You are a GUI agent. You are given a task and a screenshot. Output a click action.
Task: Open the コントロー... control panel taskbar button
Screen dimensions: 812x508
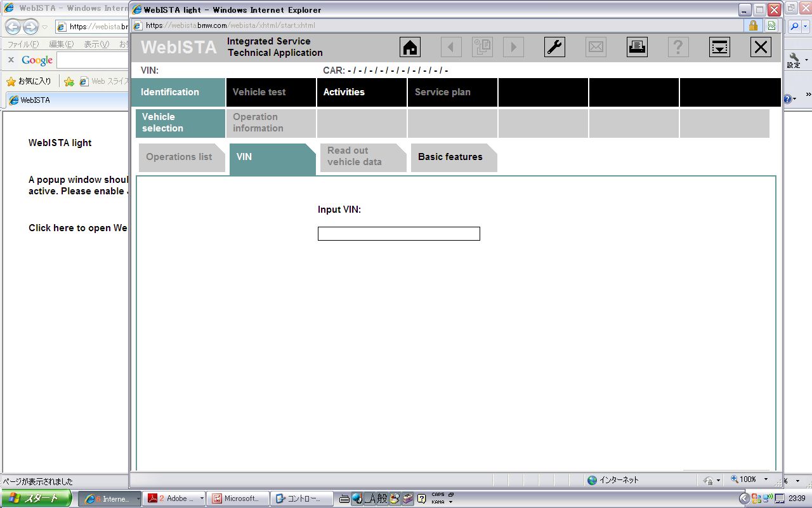coord(302,498)
